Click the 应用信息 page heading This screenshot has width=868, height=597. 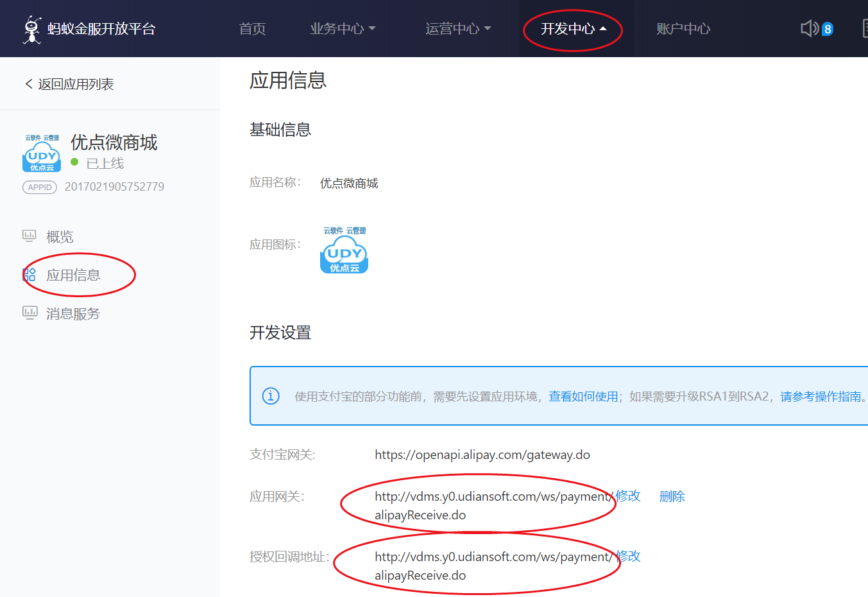(x=288, y=80)
